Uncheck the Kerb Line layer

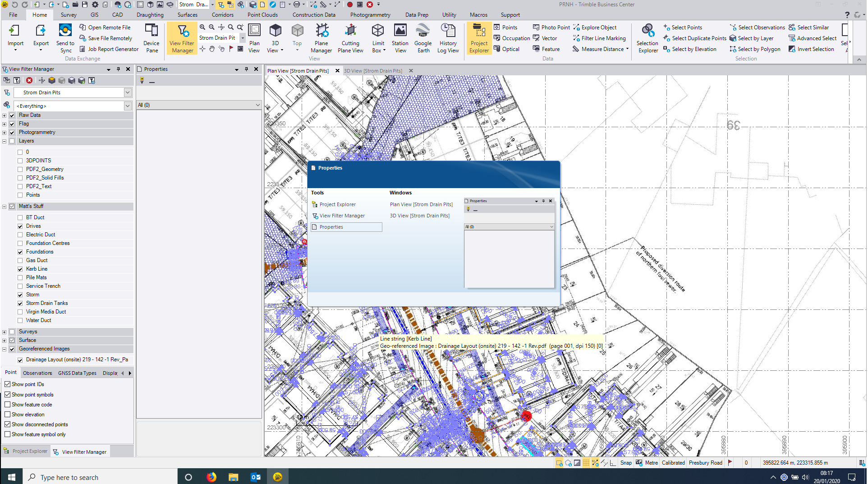20,269
